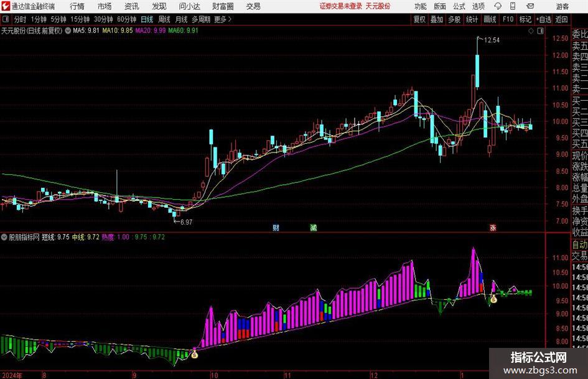Screen dimensions: 588x379
Task: Open the 发现 menu
Action: point(159,6)
